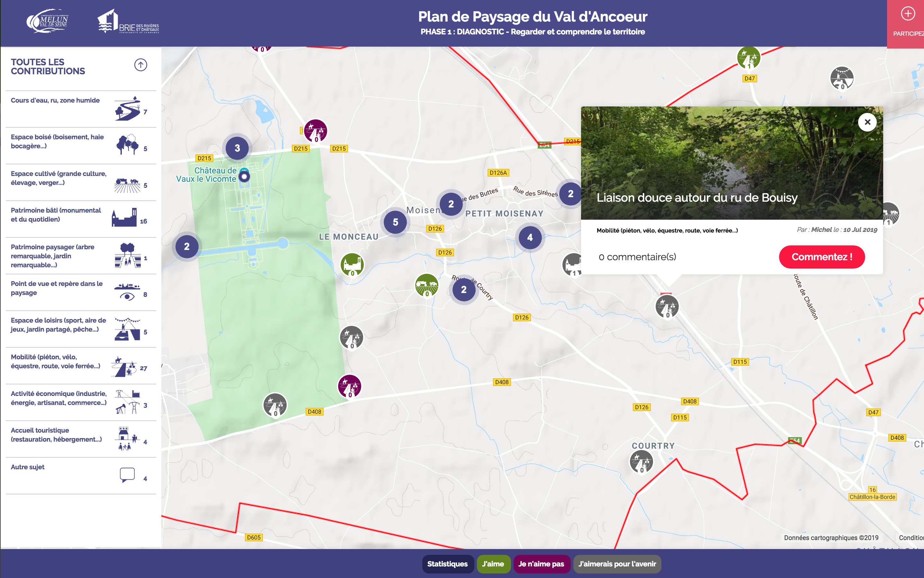This screenshot has width=924, height=578.
Task: Click the leisure space tent icon
Action: (127, 329)
